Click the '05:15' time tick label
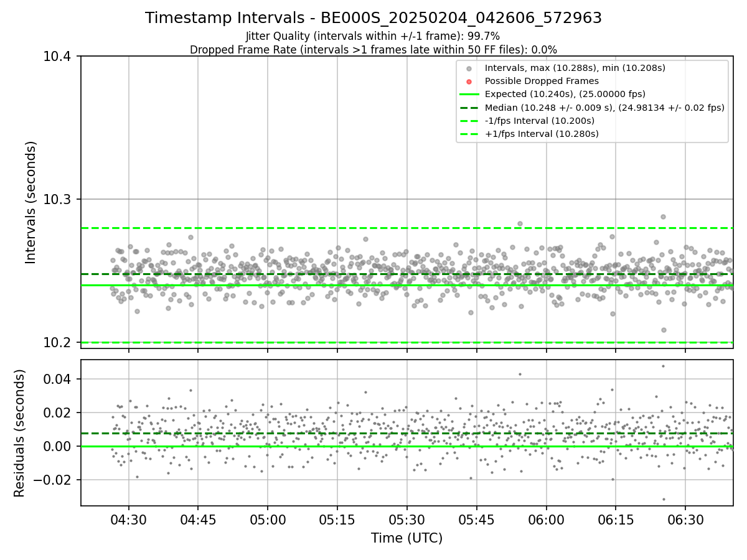Viewport: 747px width, 560px height. [x=337, y=519]
